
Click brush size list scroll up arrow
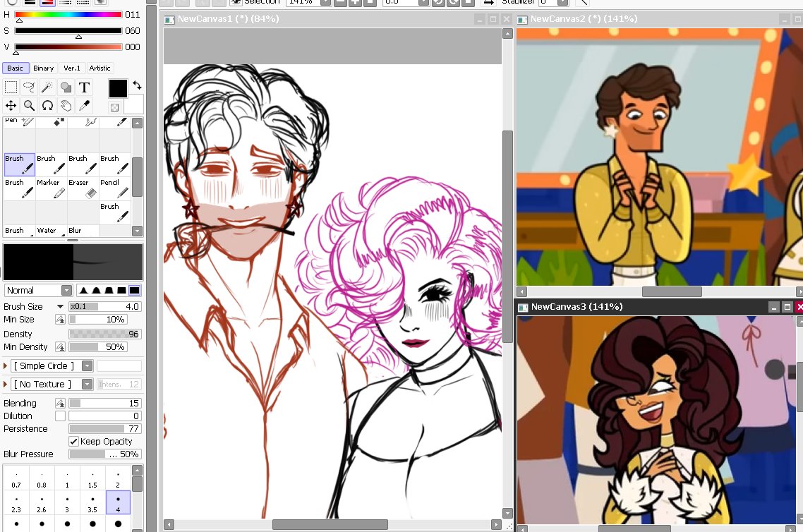pos(138,470)
